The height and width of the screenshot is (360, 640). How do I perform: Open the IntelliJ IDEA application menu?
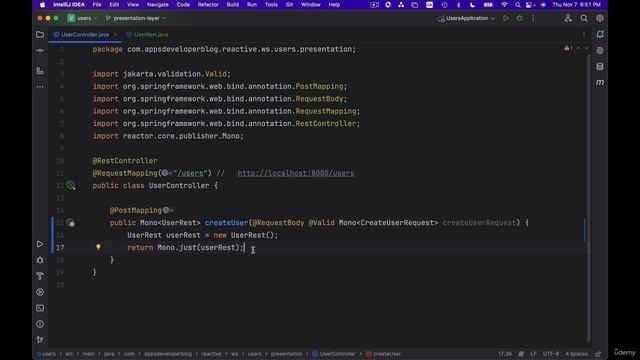(x=69, y=4)
